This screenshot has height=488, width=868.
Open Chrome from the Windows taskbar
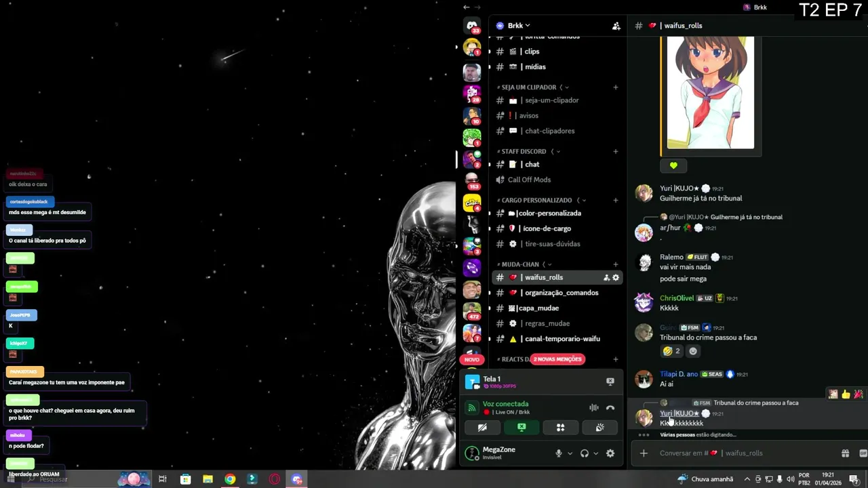point(230,479)
